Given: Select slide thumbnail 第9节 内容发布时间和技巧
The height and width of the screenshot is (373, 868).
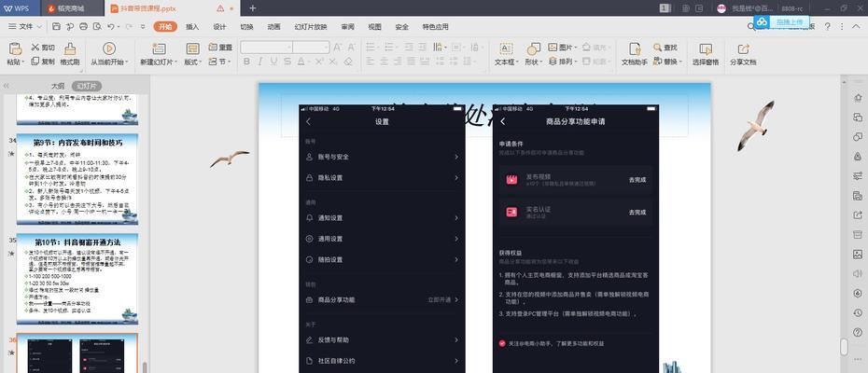Looking at the screenshot, I should pos(77,179).
